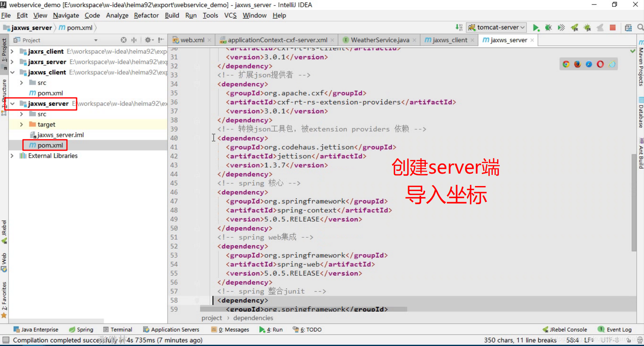644x346 pixels.
Task: Open page in Internet Explorer icon
Action: tap(612, 64)
